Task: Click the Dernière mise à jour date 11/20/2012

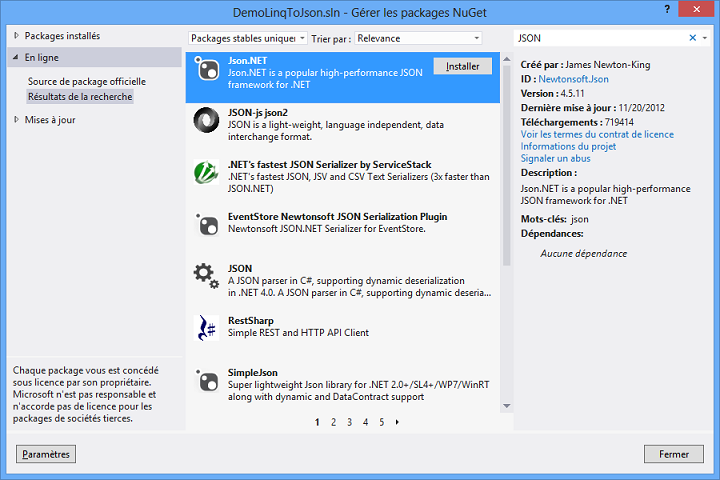Action: (x=641, y=108)
